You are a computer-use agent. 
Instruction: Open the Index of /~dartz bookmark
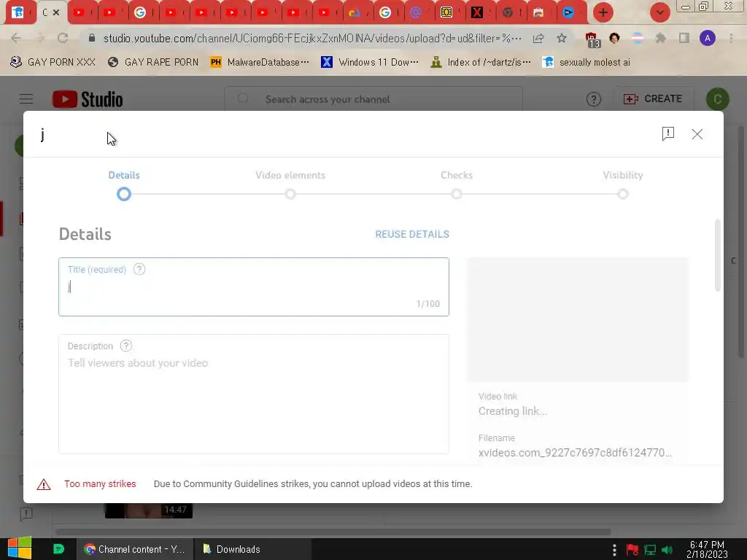click(480, 63)
